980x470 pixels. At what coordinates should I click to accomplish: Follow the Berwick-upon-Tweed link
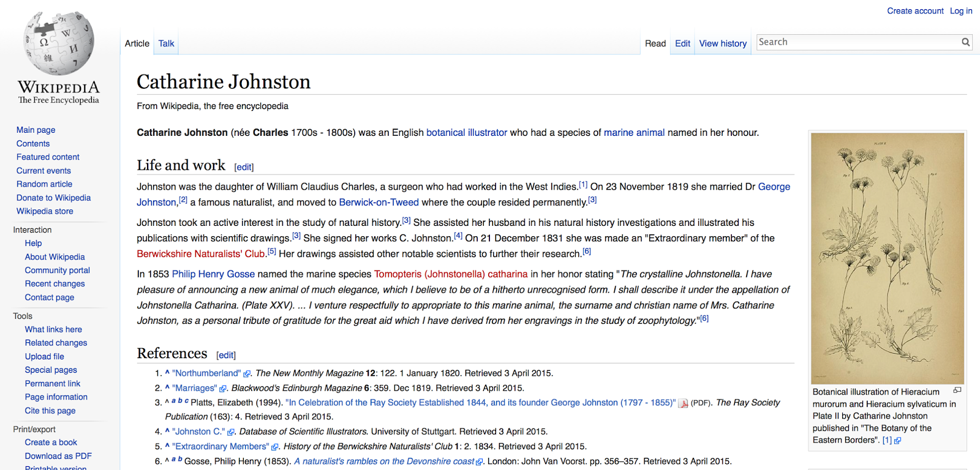point(379,203)
